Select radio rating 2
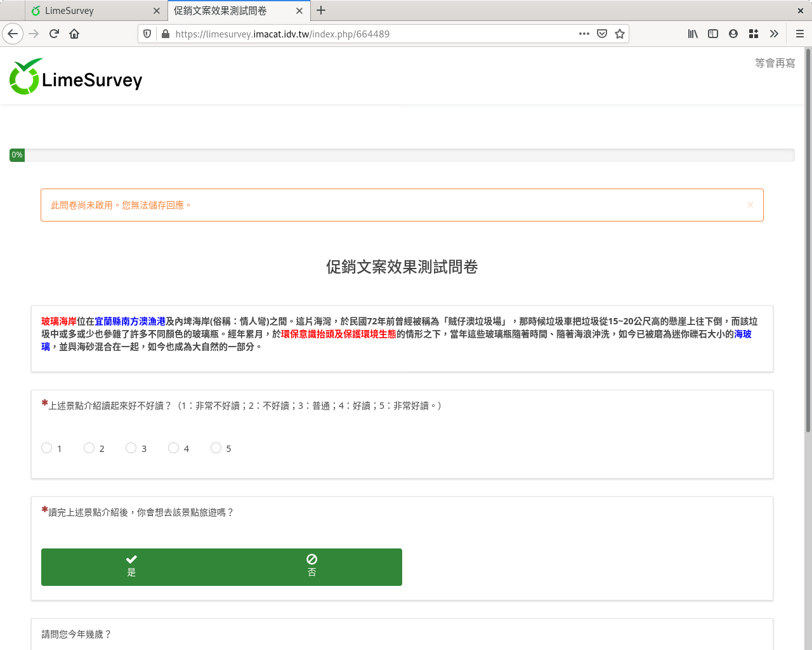 pyautogui.click(x=89, y=448)
